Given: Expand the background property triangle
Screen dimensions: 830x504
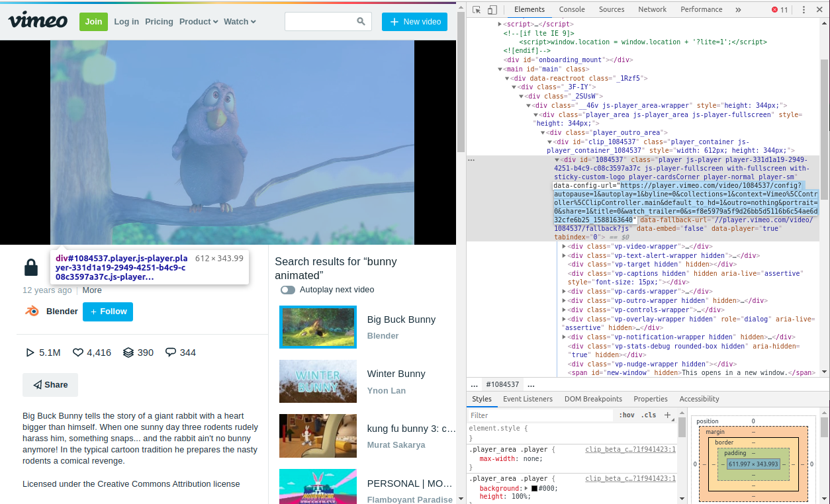Looking at the screenshot, I should point(525,488).
